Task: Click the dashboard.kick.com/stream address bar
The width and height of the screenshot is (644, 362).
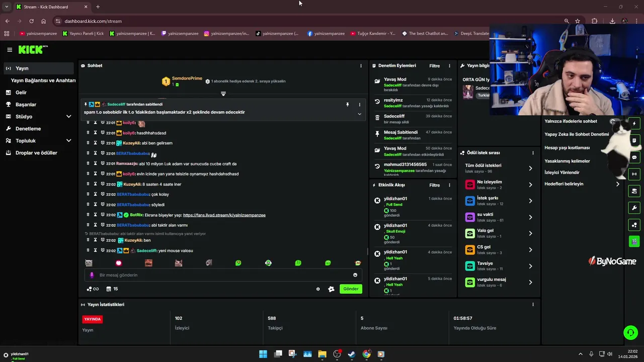Action: click(x=93, y=21)
